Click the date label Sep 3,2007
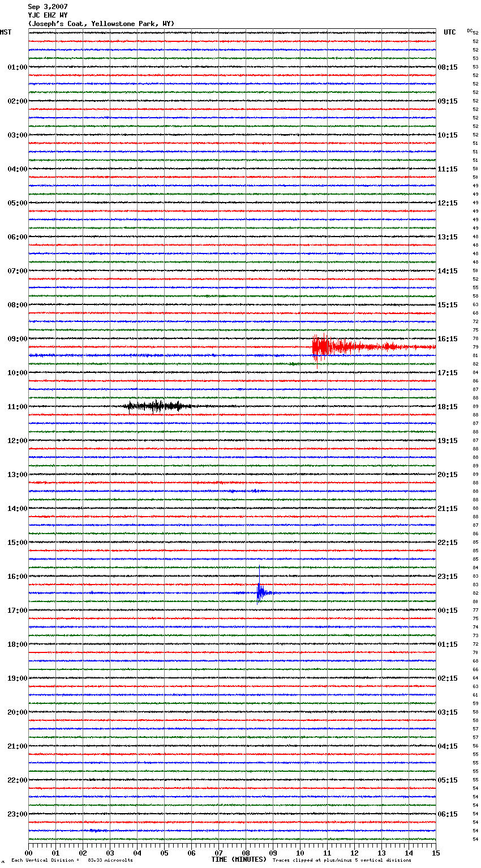Viewport: 481px width, 868px height. [48, 7]
